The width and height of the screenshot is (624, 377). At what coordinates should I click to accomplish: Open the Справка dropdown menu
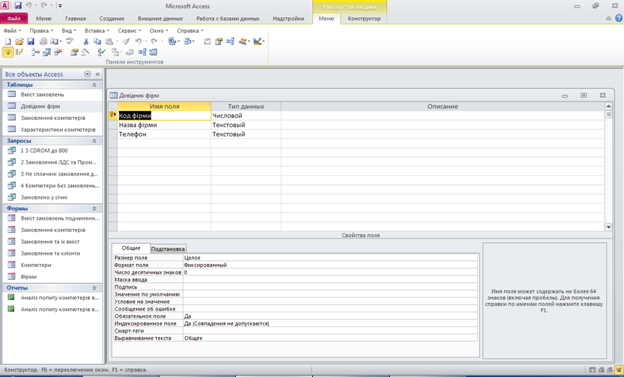tap(190, 31)
